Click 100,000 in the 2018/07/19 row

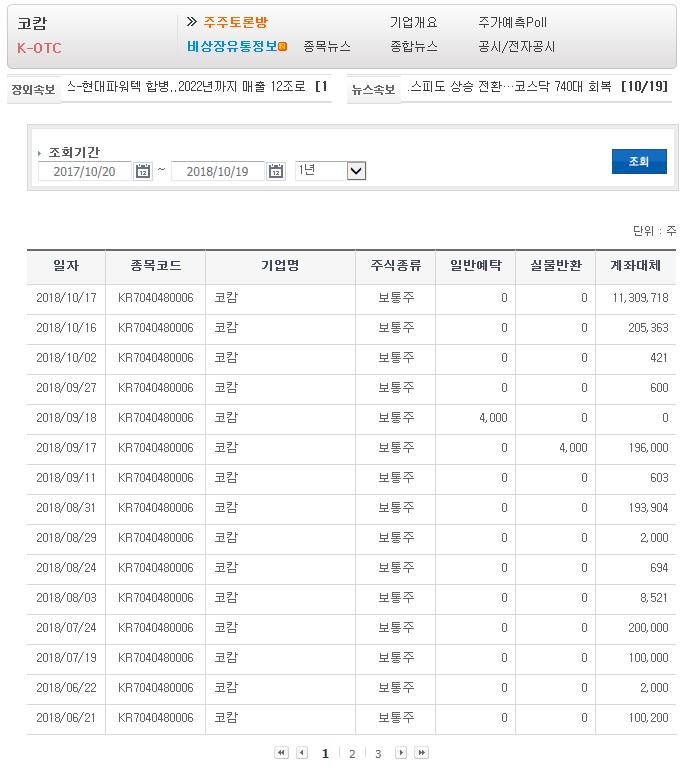[648, 657]
